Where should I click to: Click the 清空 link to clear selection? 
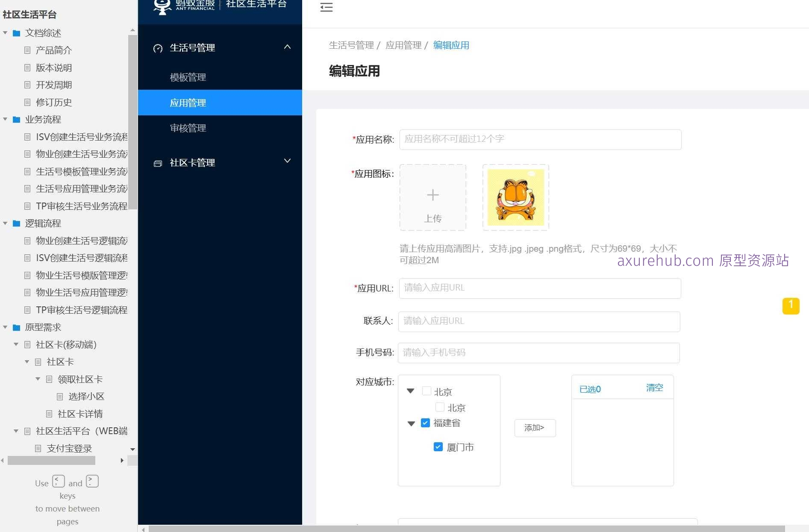[654, 388]
